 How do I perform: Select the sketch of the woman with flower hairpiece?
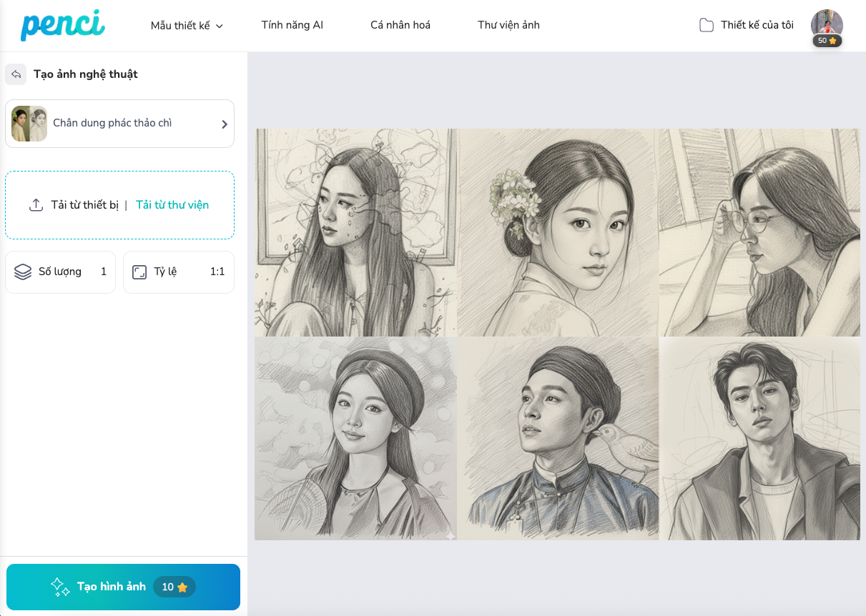(x=558, y=232)
